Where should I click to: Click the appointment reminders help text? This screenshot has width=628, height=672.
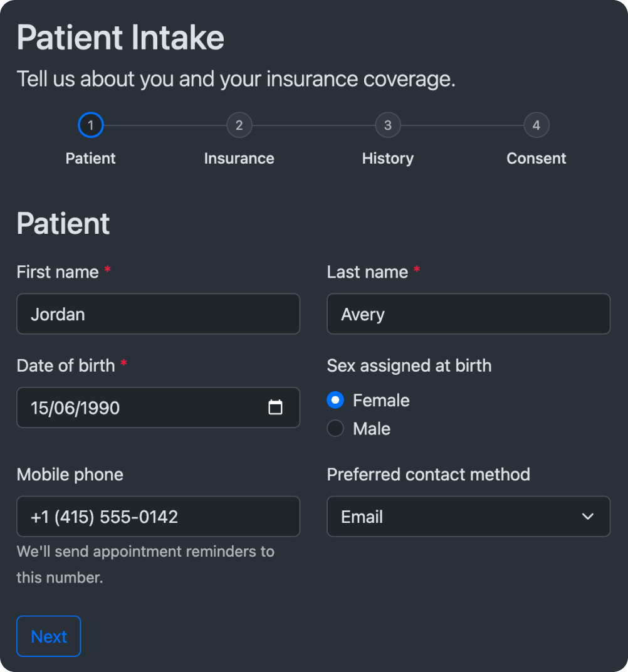click(x=145, y=564)
